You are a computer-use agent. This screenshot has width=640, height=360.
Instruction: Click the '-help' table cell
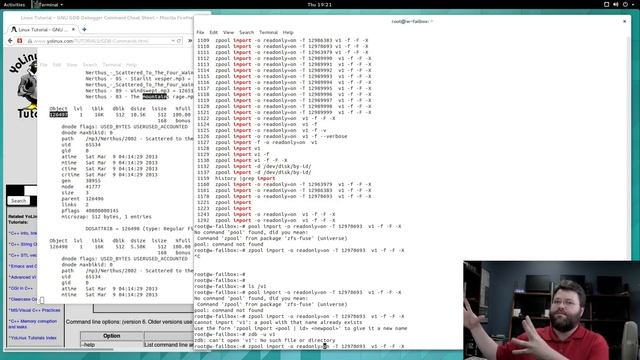click(111, 344)
